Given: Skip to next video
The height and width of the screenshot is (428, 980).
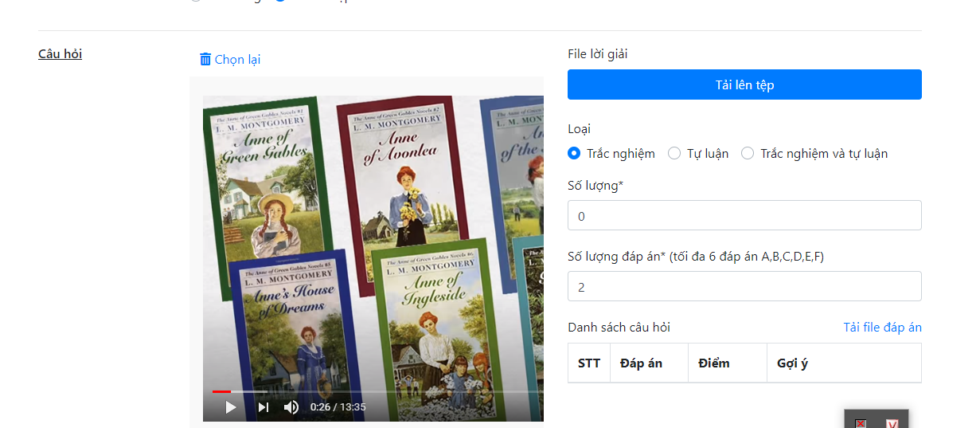Looking at the screenshot, I should [264, 407].
